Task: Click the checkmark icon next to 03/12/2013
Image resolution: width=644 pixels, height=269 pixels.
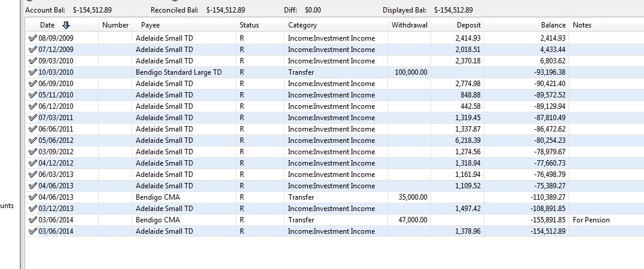Action: pyautogui.click(x=32, y=209)
